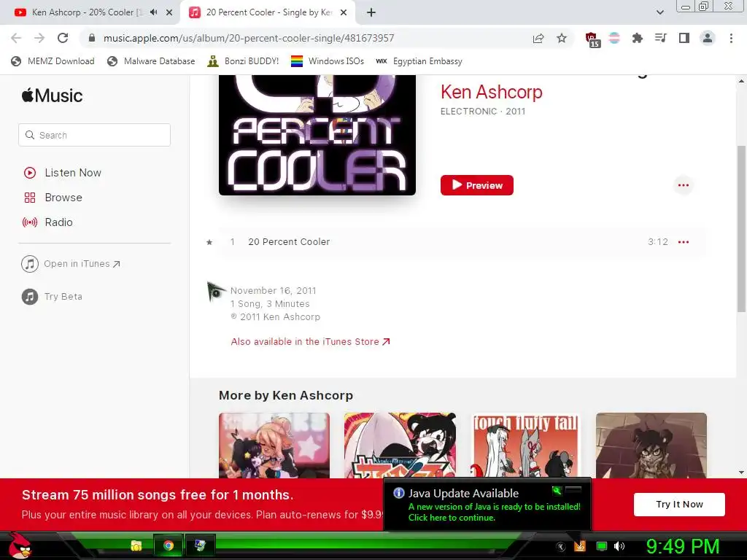Open album more options ellipsis beside Preview
This screenshot has height=560, width=747.
[x=683, y=185]
